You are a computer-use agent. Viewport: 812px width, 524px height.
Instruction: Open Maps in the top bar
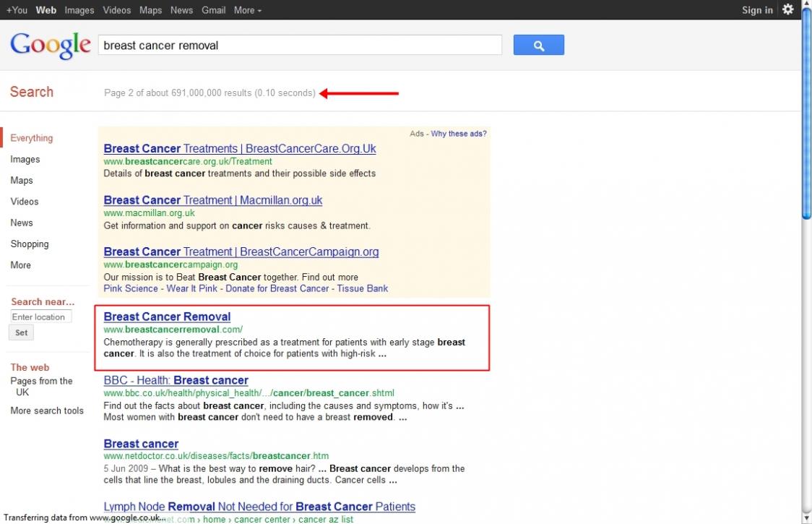tap(150, 10)
